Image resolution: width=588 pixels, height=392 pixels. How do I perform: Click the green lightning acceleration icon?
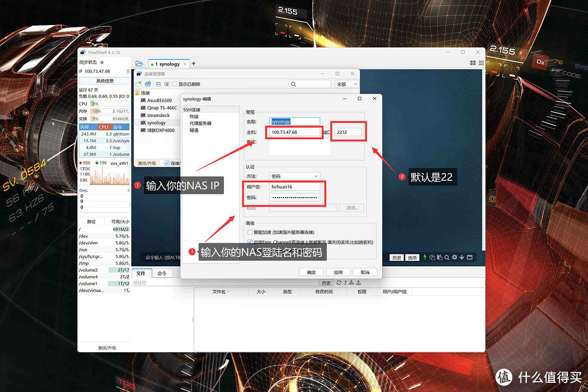pyautogui.click(x=425, y=257)
